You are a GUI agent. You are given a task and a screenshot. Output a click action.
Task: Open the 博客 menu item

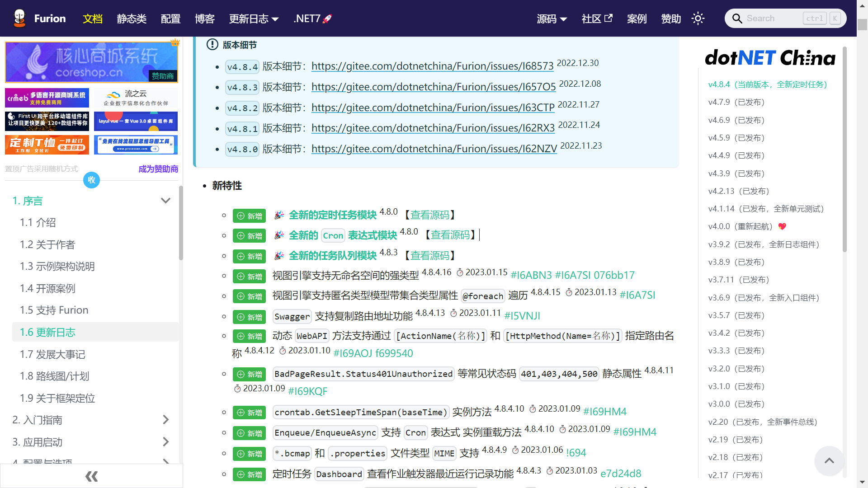(x=204, y=19)
